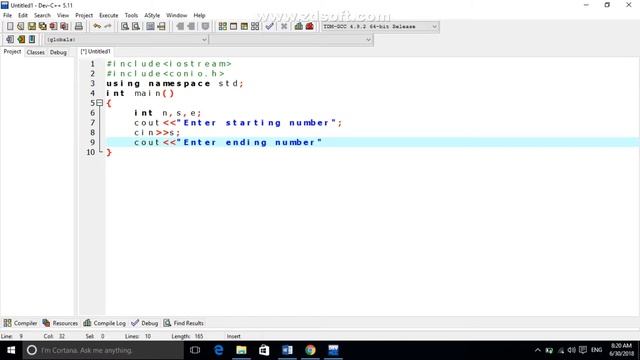Click the Unindent toolbar icon
The height and width of the screenshot is (360, 640).
click(191, 27)
